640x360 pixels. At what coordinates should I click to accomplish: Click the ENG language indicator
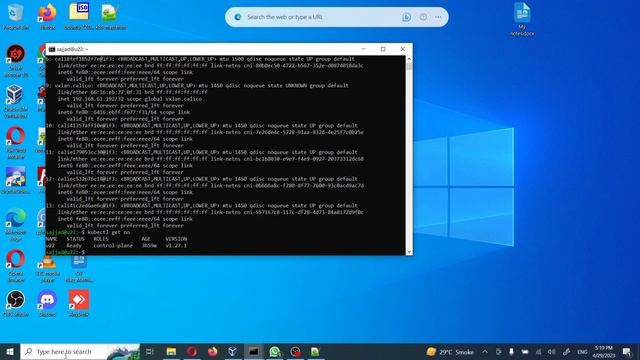click(x=582, y=352)
